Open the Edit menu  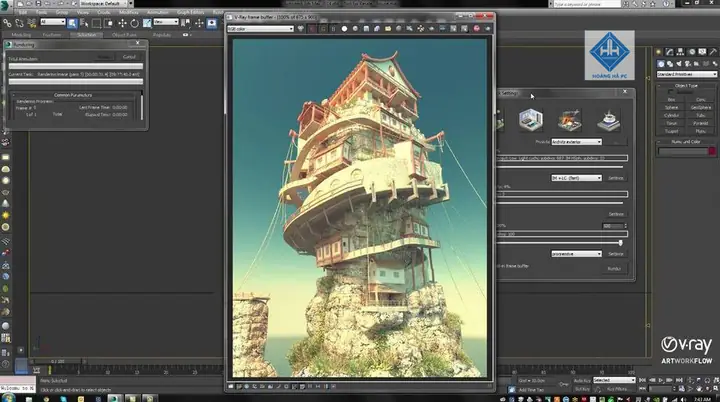23,12
